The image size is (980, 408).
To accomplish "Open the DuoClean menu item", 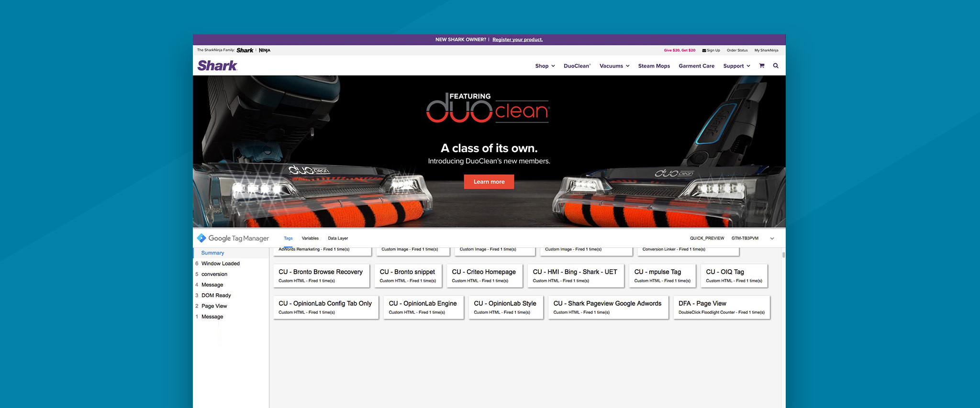I will click(577, 66).
